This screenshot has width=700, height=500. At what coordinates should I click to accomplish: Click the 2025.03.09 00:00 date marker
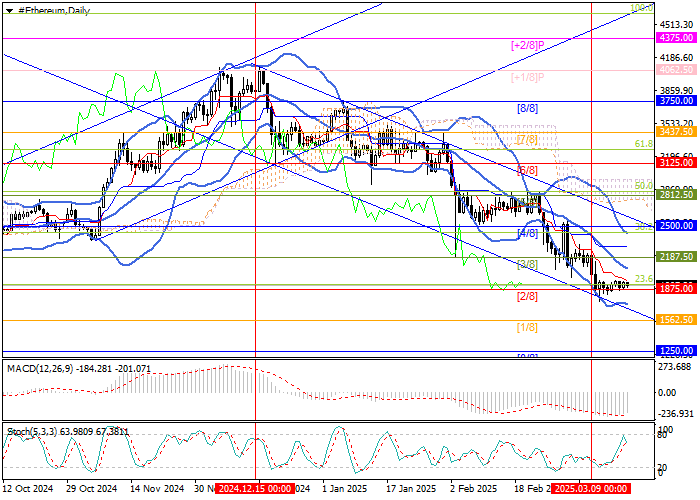click(590, 490)
